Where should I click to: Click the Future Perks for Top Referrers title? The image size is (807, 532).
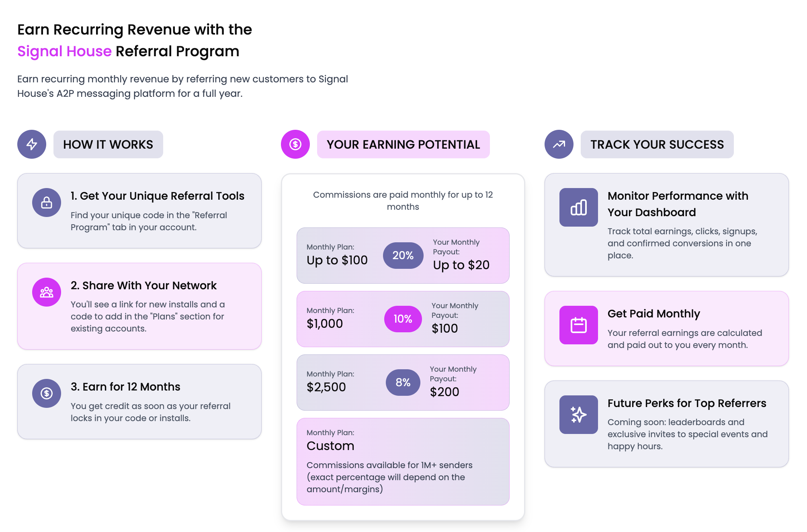687,403
